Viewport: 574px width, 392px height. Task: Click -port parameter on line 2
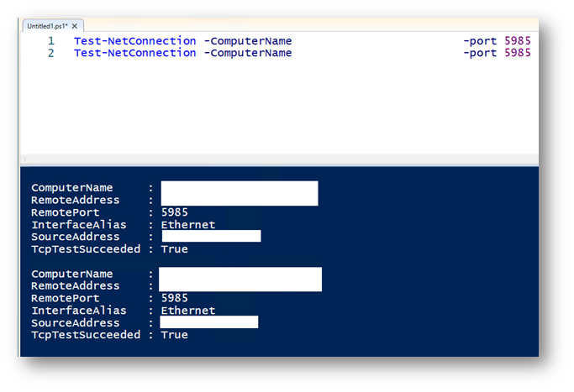tap(480, 53)
